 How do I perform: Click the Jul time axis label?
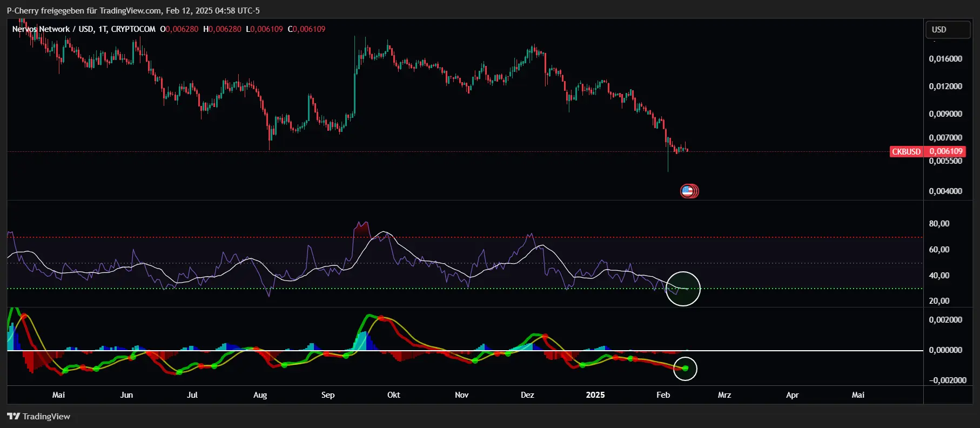coord(192,395)
